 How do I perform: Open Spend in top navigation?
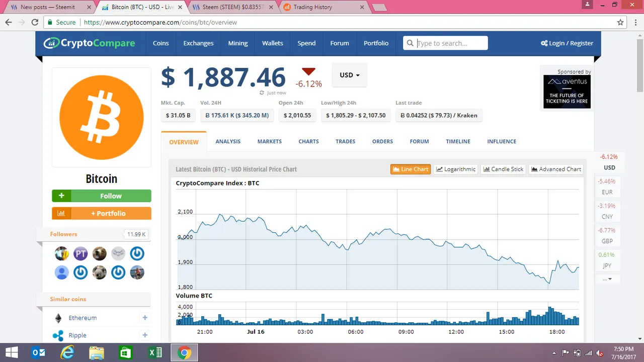(306, 43)
